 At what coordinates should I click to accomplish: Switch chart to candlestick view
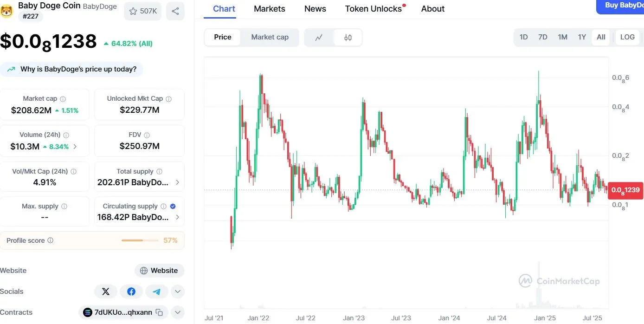[347, 37]
